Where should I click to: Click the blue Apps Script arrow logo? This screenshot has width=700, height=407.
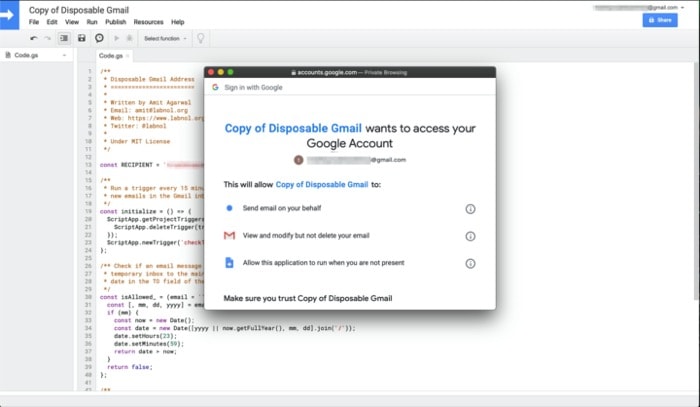tap(9, 15)
